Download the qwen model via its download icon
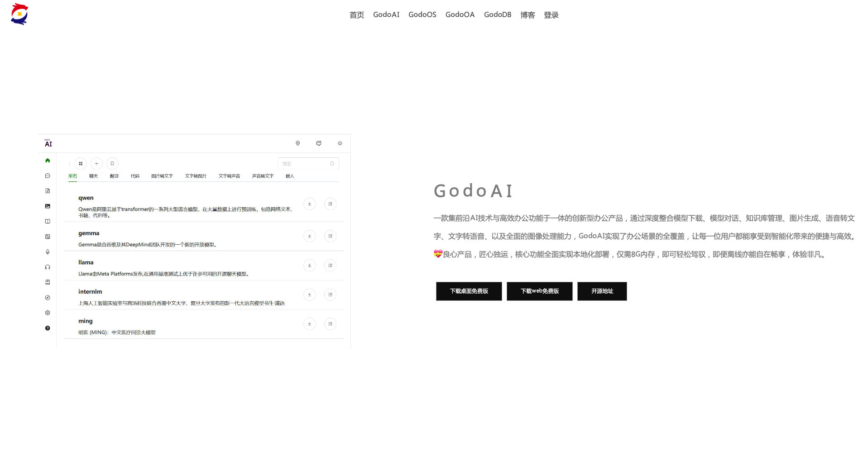This screenshot has height=451, width=868. click(309, 204)
